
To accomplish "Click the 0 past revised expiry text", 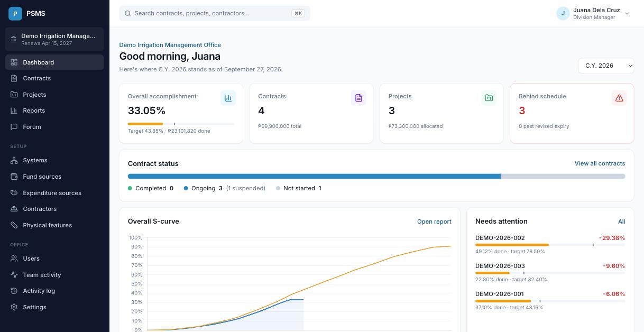I will (x=544, y=126).
